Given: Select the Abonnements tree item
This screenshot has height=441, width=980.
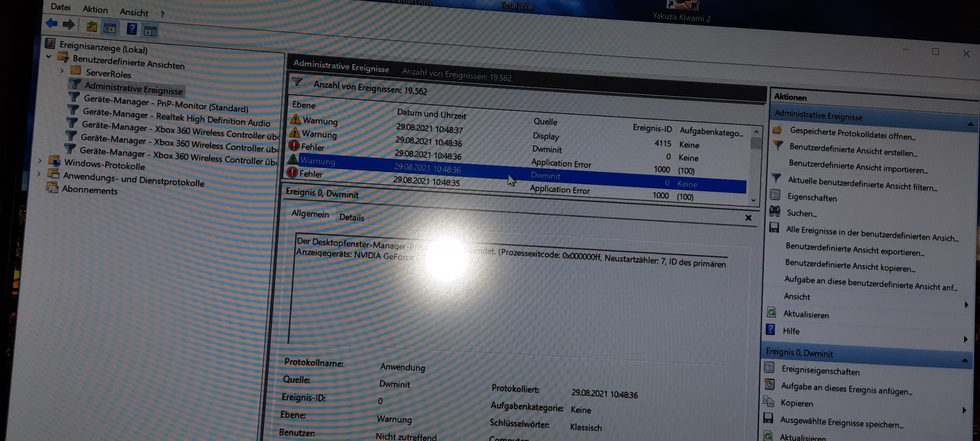Looking at the screenshot, I should [x=90, y=190].
